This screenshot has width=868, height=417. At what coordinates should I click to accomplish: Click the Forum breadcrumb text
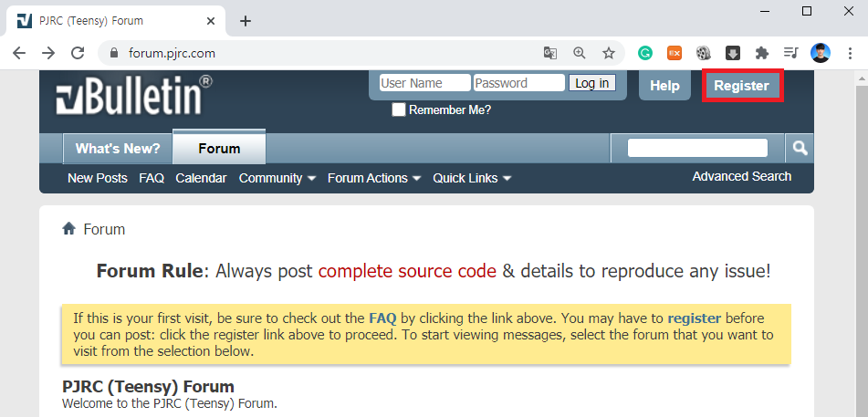104,229
